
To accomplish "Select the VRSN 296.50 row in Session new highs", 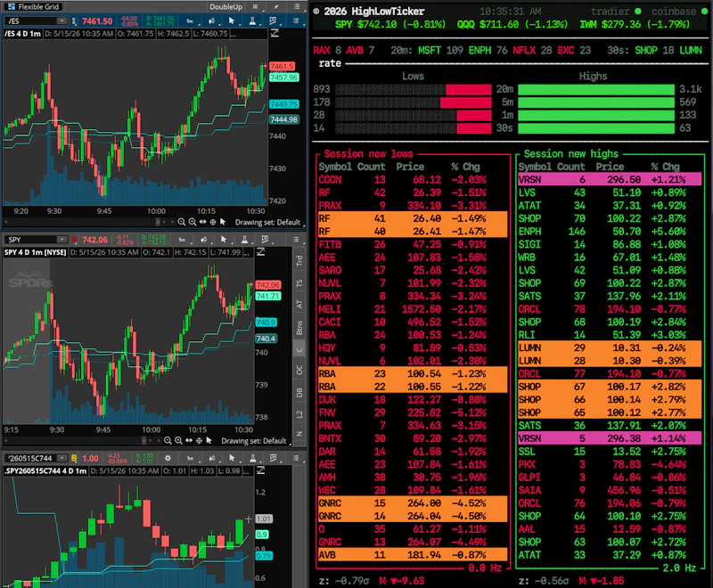I will (x=610, y=179).
